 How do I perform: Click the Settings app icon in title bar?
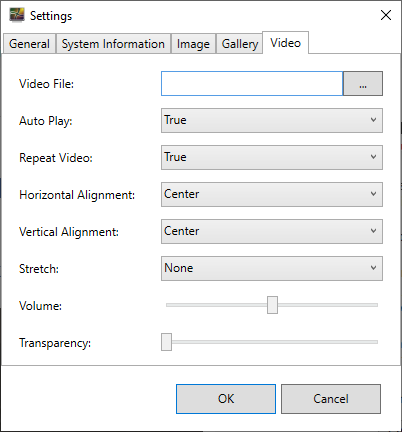[17, 15]
